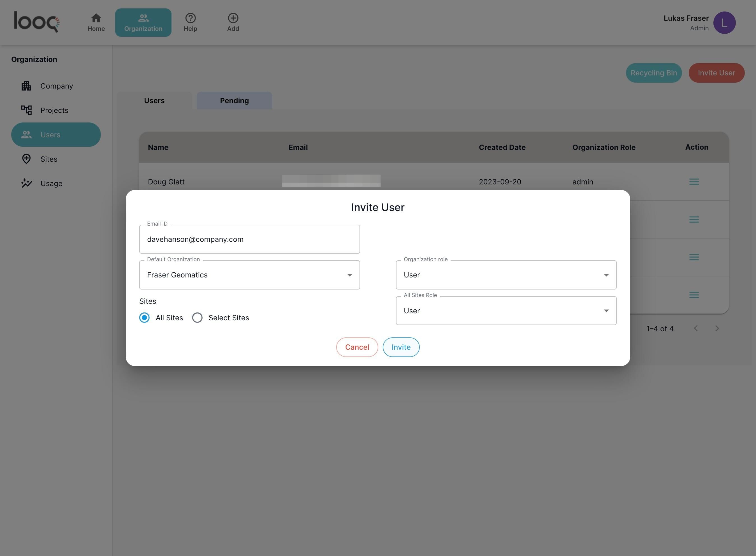The width and height of the screenshot is (756, 556).
Task: Open action menu for Doug Glatt
Action: pos(694,182)
